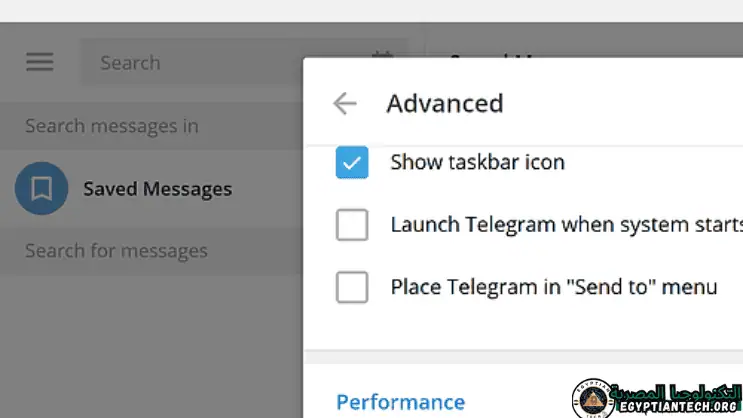Click the Place Telegram in "Send to" menu label
Viewport: 743px width, 418px height.
[x=553, y=288]
